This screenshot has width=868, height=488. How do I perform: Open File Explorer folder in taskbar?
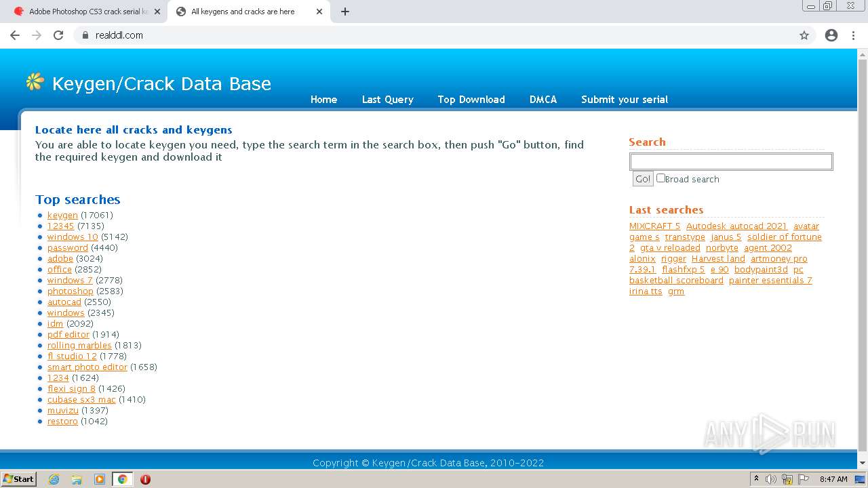coord(77,479)
